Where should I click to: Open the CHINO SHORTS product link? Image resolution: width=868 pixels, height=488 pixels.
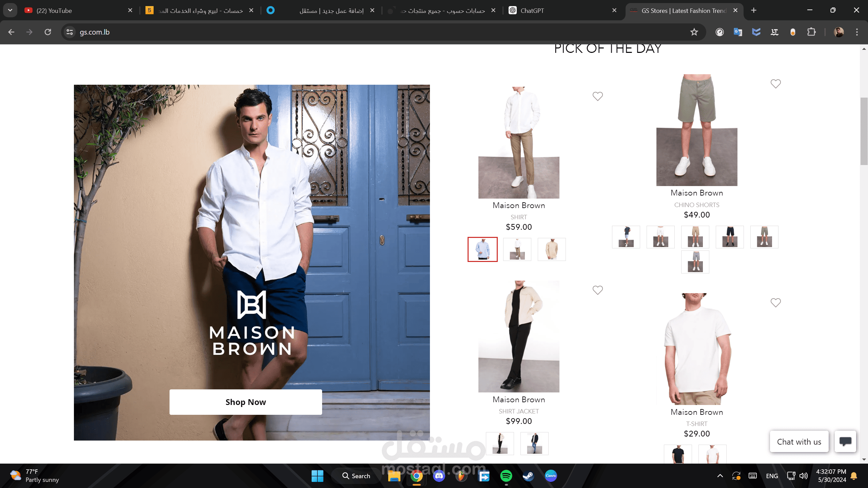[697, 205]
